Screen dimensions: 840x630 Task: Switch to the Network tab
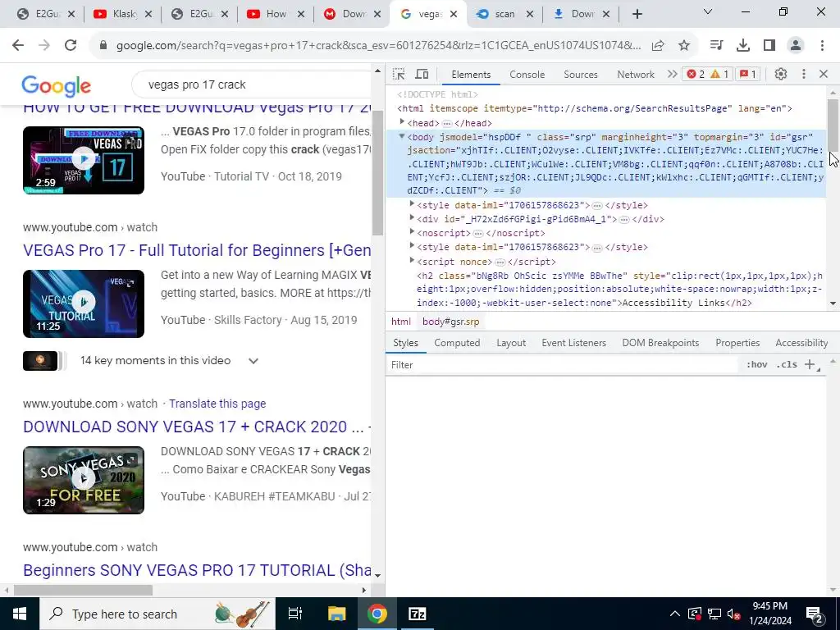pos(636,75)
